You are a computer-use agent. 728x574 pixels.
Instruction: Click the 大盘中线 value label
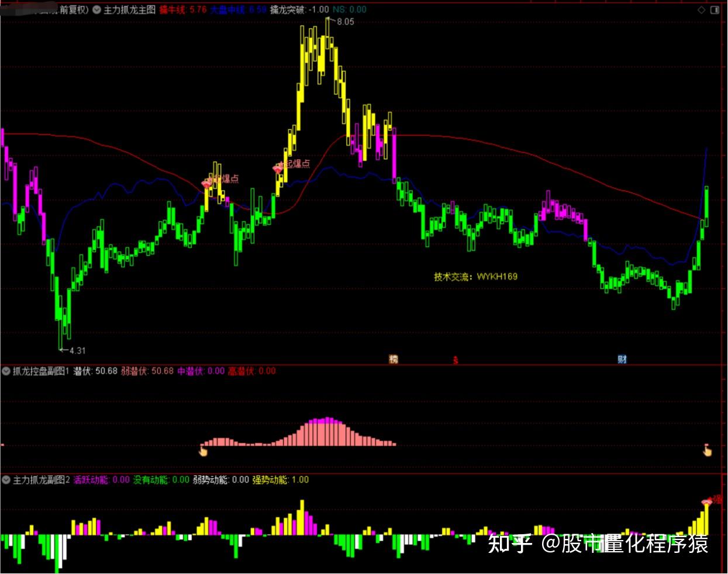pyautogui.click(x=238, y=9)
